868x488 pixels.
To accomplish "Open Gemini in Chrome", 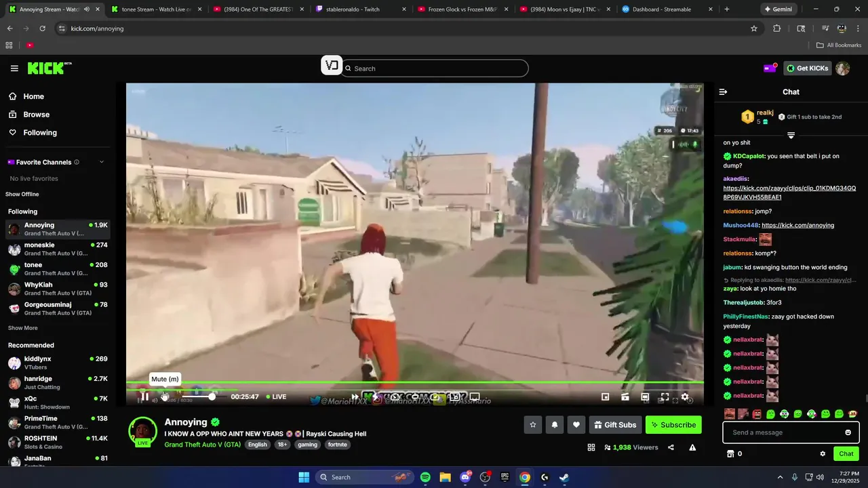I will [x=778, y=9].
